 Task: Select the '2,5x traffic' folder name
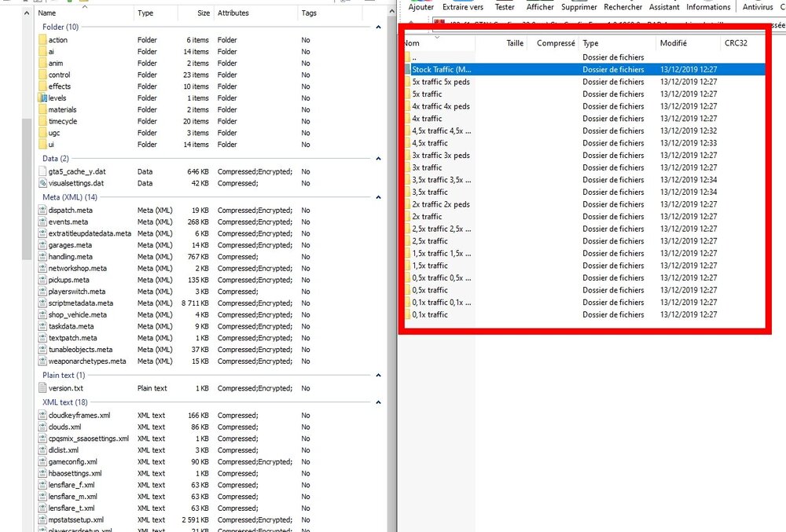[430, 241]
